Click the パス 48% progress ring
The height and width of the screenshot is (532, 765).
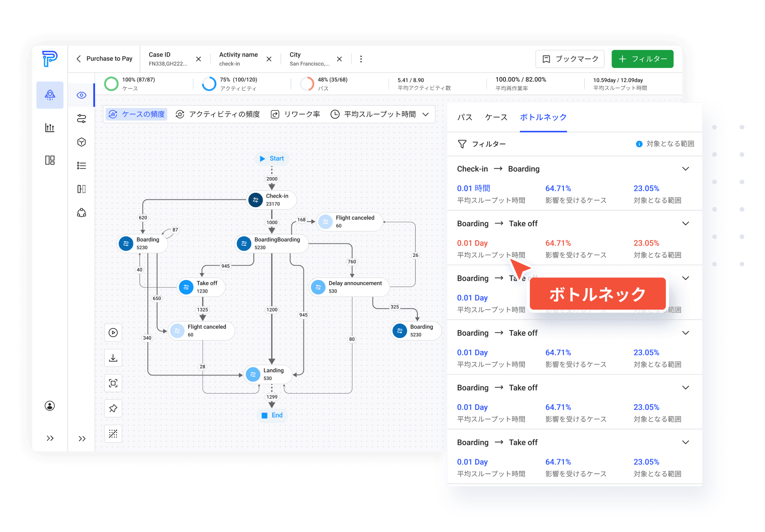click(x=307, y=84)
